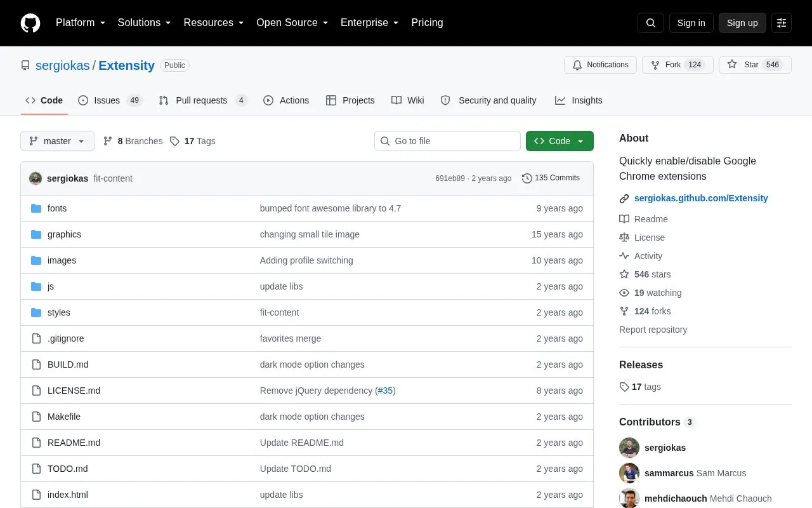Open the index.html file
Image resolution: width=812 pixels, height=508 pixels.
(x=68, y=495)
